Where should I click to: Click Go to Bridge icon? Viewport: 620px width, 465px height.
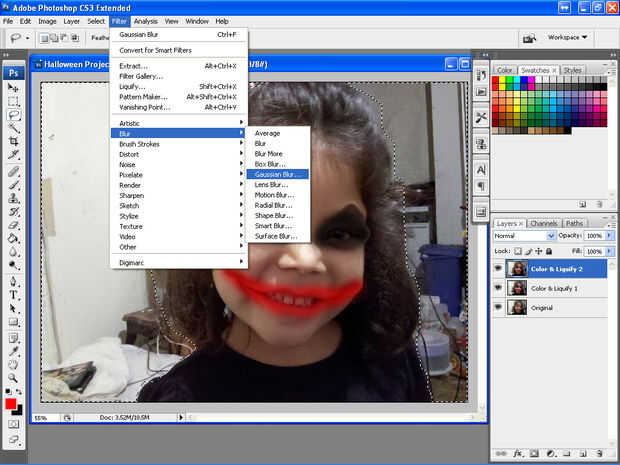(529, 38)
